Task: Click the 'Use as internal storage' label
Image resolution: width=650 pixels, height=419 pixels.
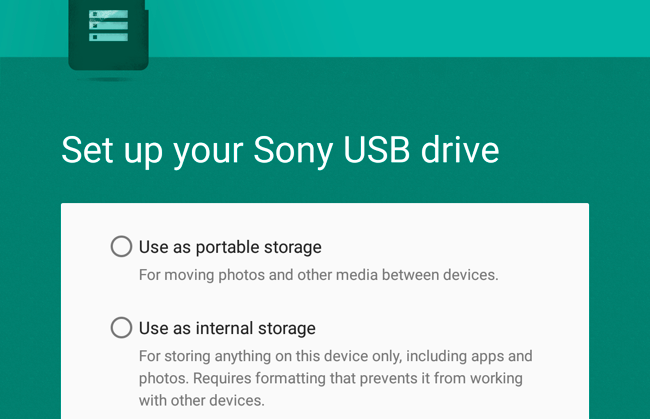Action: click(227, 328)
